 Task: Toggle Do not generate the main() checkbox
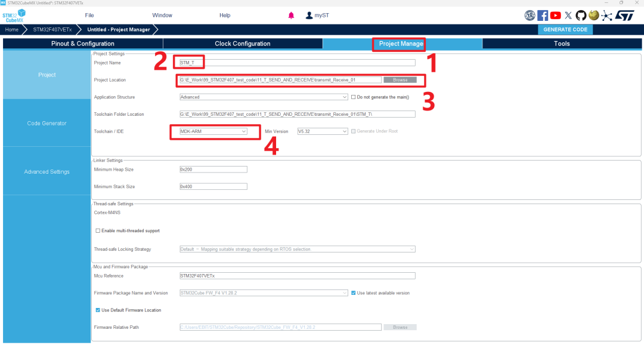(353, 97)
